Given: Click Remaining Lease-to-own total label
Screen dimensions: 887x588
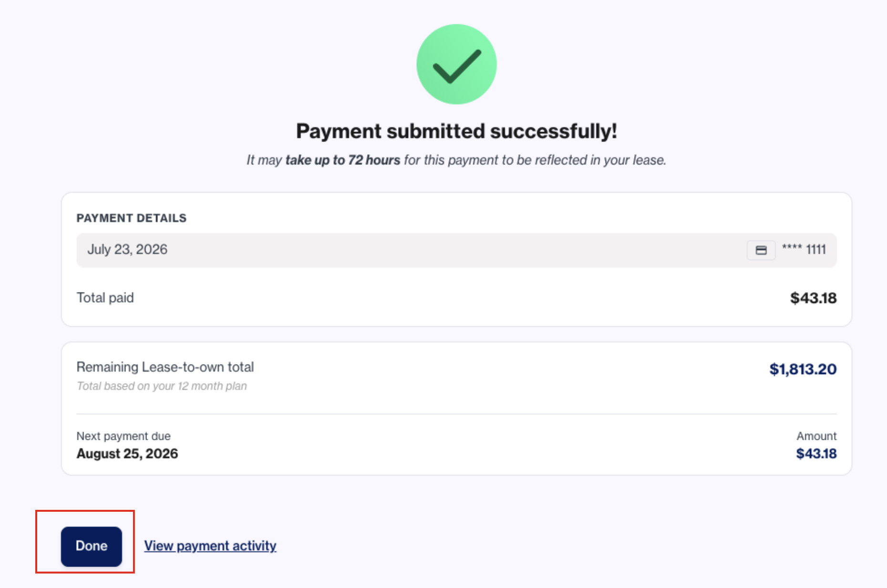Looking at the screenshot, I should click(165, 367).
